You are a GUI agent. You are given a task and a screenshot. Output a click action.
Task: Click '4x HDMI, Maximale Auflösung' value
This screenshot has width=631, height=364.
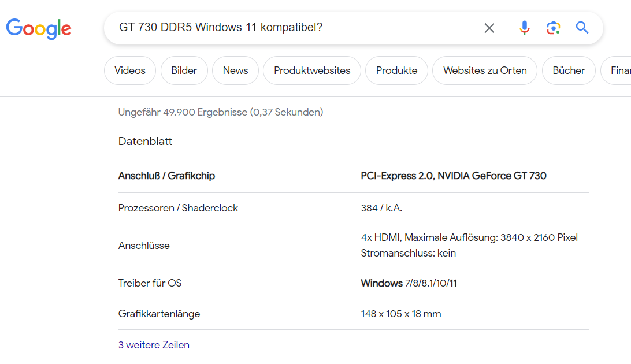coord(469,237)
